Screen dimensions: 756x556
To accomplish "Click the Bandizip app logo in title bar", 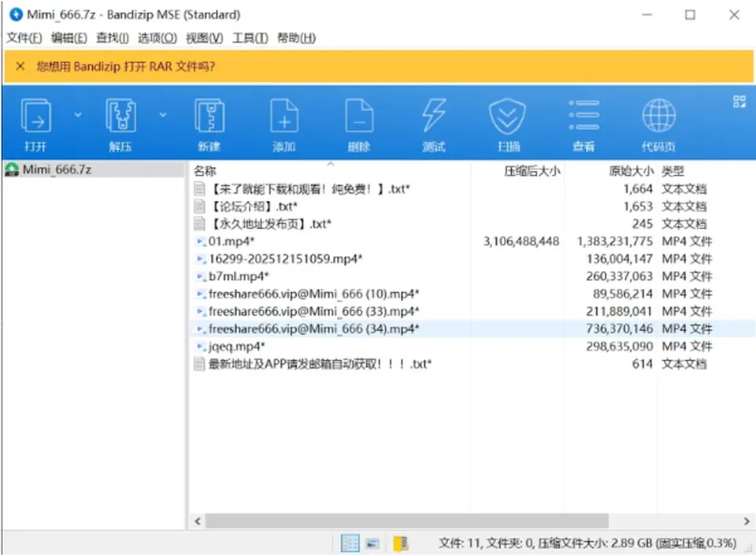I will pos(16,15).
